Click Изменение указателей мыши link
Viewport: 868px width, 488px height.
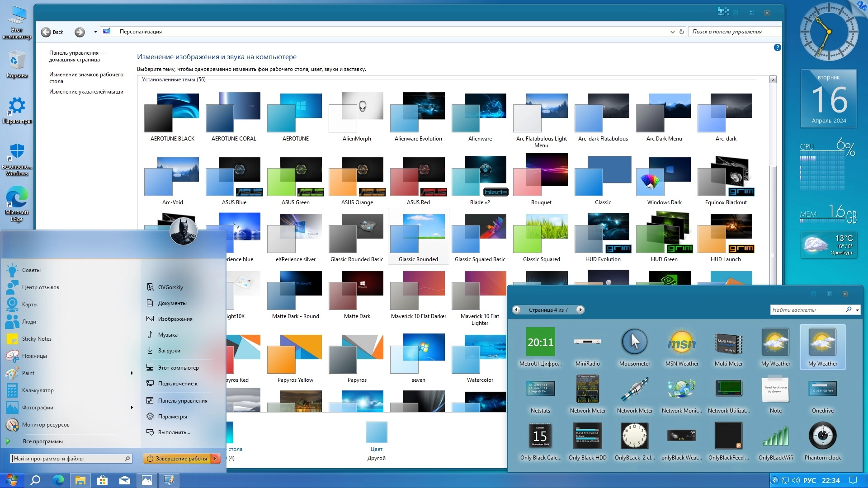pos(86,92)
